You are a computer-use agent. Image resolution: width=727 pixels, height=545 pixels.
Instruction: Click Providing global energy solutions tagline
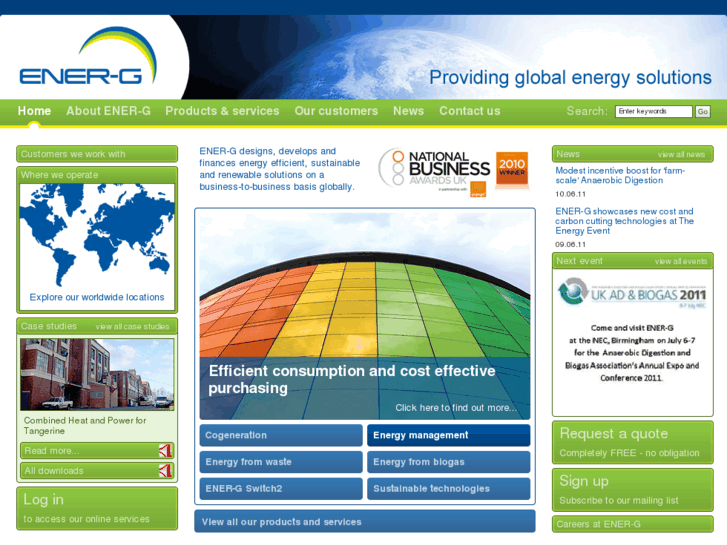tap(570, 78)
